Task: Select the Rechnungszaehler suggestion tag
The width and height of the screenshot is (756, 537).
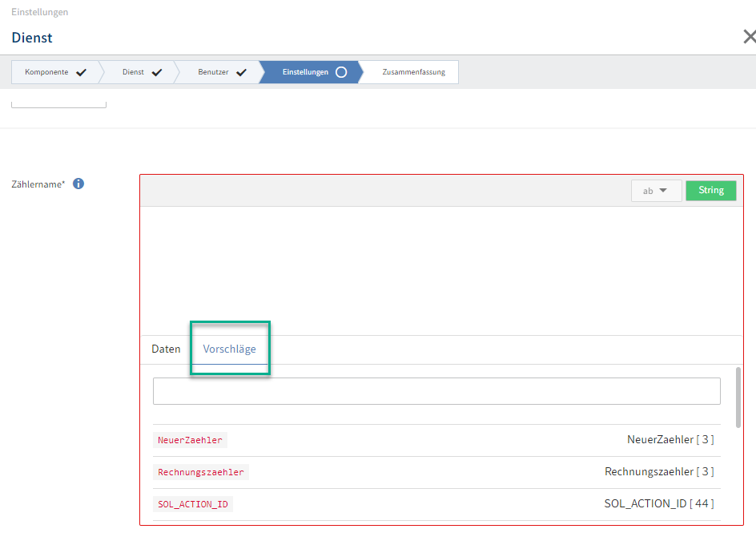Action: pos(201,472)
